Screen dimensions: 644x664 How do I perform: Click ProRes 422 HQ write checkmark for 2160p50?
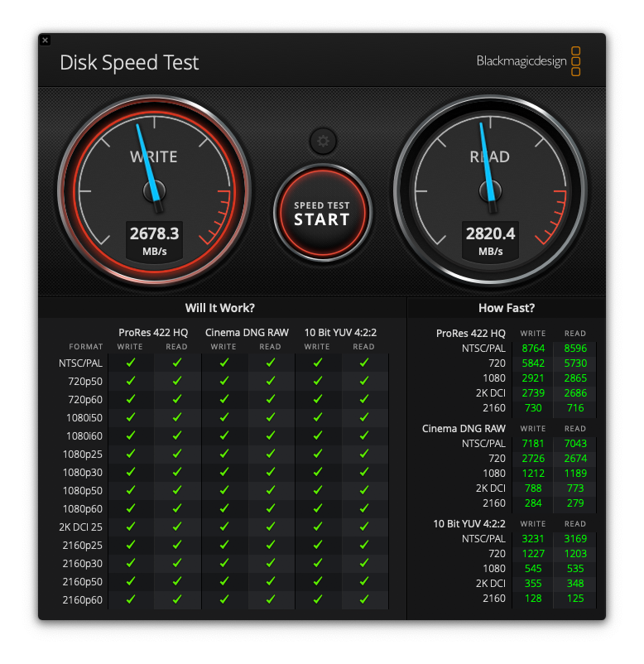point(131,581)
